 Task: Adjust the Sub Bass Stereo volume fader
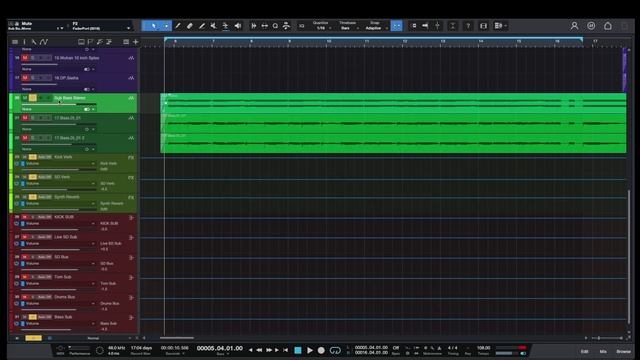[59, 104]
